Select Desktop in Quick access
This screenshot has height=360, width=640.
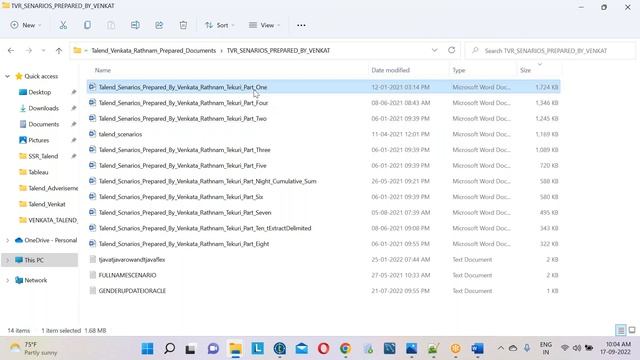[40, 92]
